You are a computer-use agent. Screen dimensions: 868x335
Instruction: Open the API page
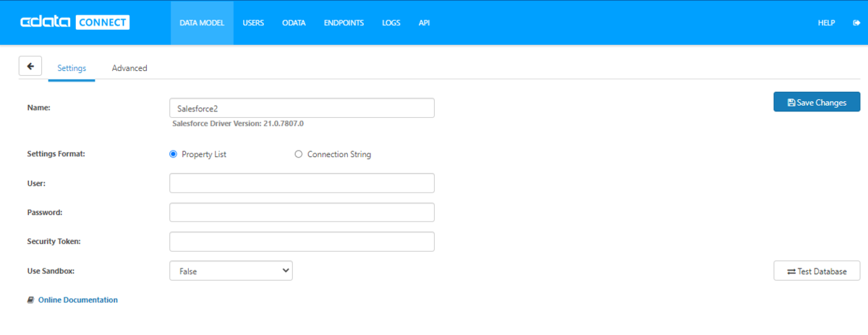[x=424, y=22]
